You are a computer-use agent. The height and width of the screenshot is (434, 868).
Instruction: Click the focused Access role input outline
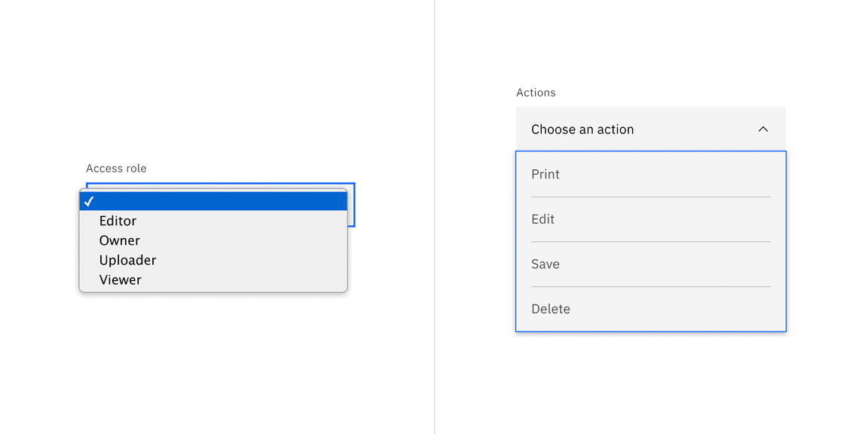[x=353, y=203]
